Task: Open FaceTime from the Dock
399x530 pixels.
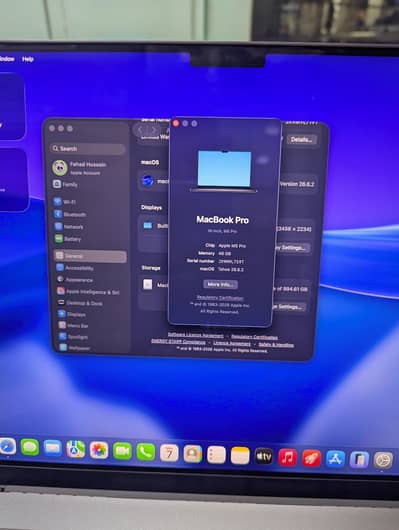Action: pyautogui.click(x=122, y=451)
